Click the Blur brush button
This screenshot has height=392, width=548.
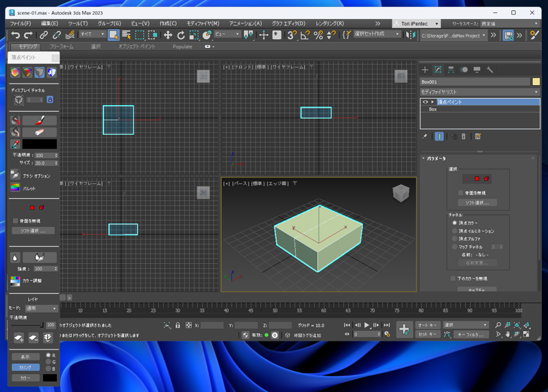(40, 258)
